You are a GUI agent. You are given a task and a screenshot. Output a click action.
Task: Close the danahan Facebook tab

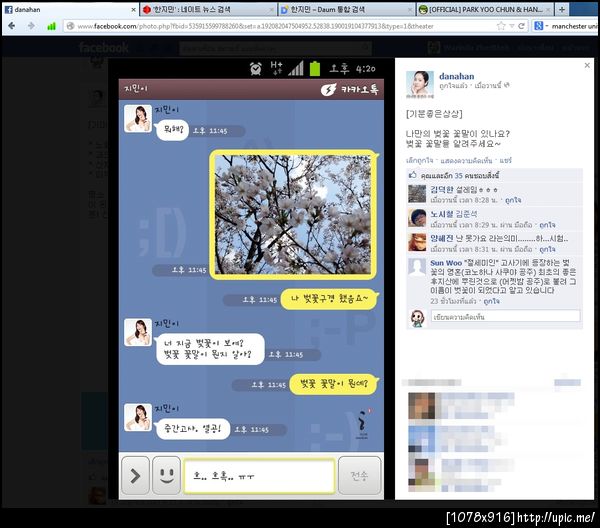134,10
